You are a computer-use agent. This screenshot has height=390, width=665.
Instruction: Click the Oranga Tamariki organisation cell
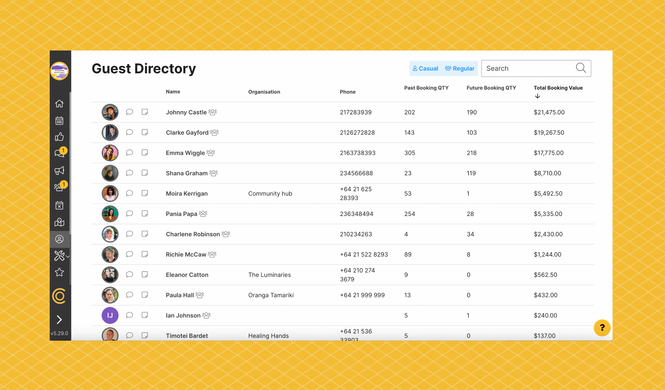[x=271, y=295]
